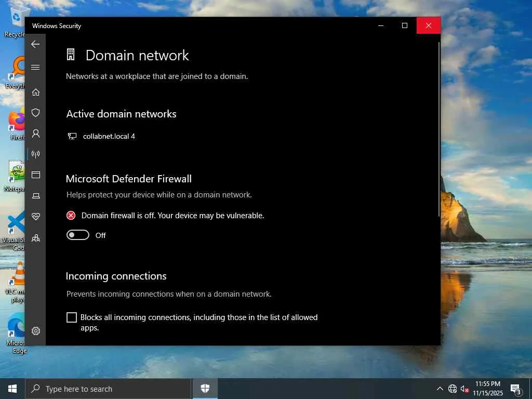Open Device security laptop icon

[x=36, y=196]
